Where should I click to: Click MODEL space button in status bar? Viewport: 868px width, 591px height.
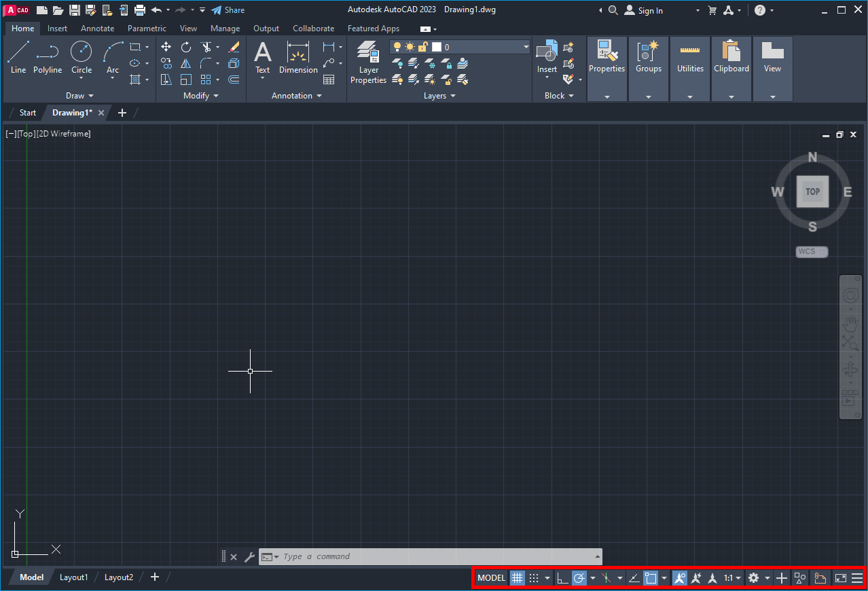click(x=492, y=578)
